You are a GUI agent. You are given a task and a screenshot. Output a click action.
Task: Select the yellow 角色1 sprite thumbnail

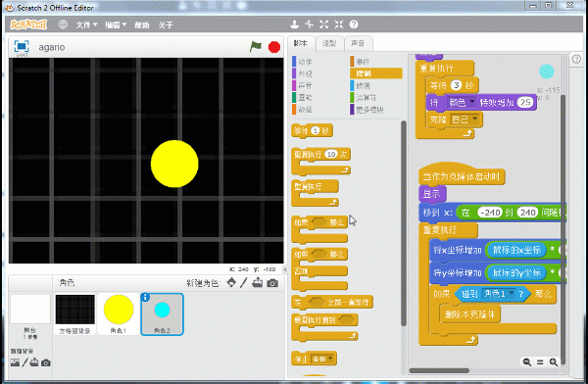(119, 313)
